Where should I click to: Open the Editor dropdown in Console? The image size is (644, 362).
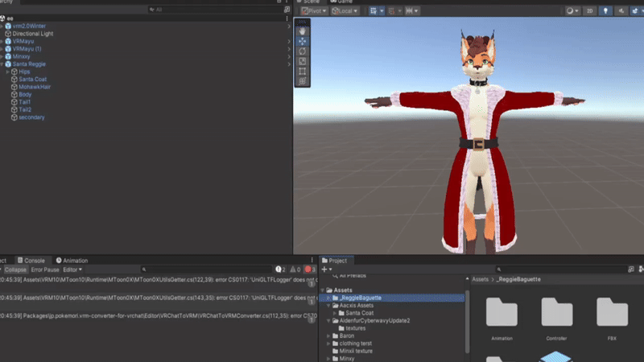tap(72, 269)
